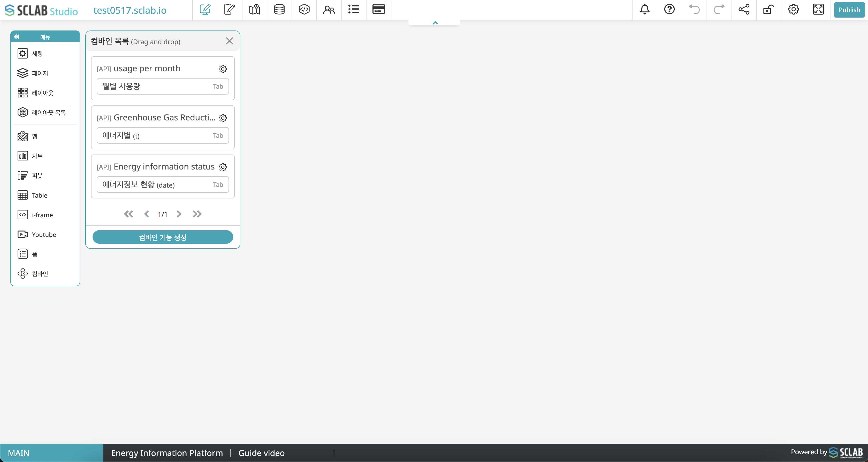Open 세팅 in the side menu
Image resolution: width=868 pixels, height=462 pixels.
coord(45,53)
